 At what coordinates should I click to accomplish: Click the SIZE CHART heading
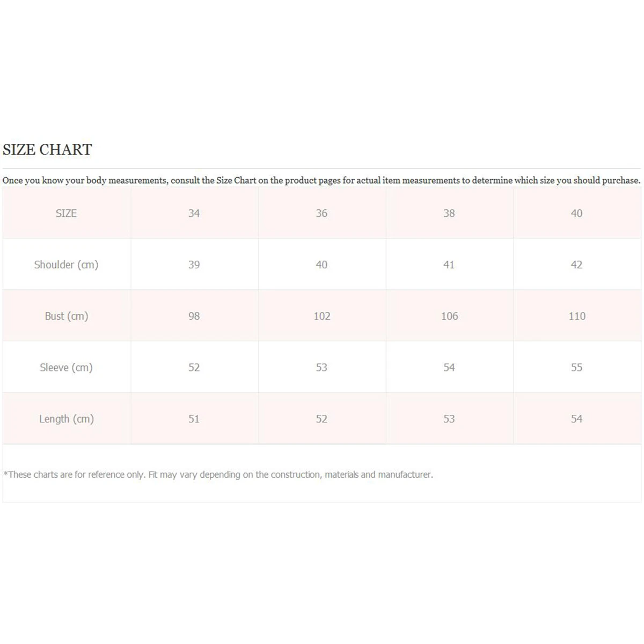(47, 150)
